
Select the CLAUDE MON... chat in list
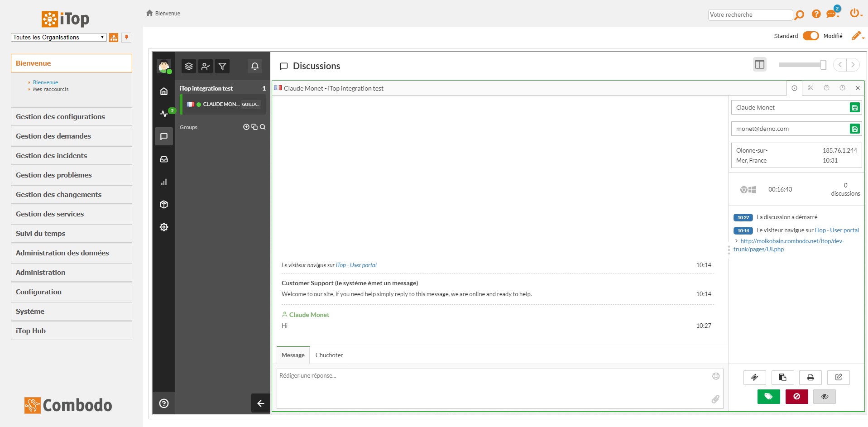coord(223,104)
